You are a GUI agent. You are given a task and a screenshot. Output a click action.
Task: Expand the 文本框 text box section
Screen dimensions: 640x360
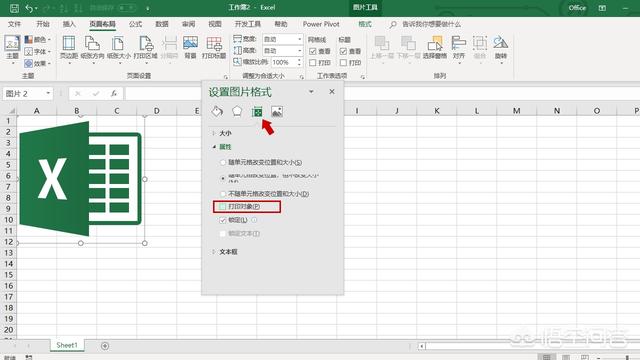tap(224, 252)
